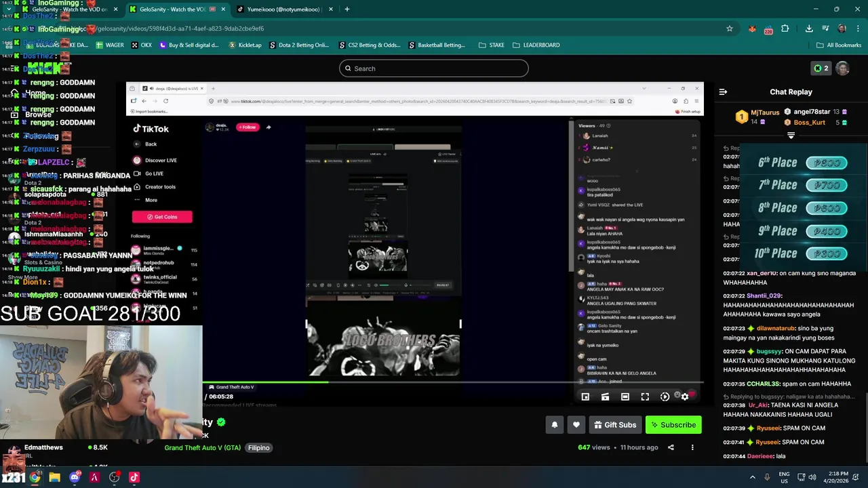Image resolution: width=868 pixels, height=488 pixels.
Task: Open the Dota 2 Betting bookmark
Action: click(299, 45)
